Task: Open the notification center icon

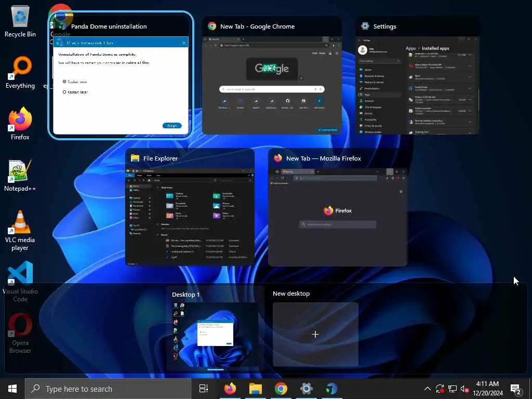Action: pyautogui.click(x=516, y=389)
